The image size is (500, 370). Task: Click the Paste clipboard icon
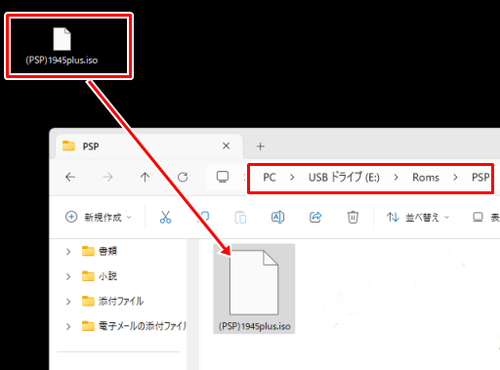coord(240,217)
